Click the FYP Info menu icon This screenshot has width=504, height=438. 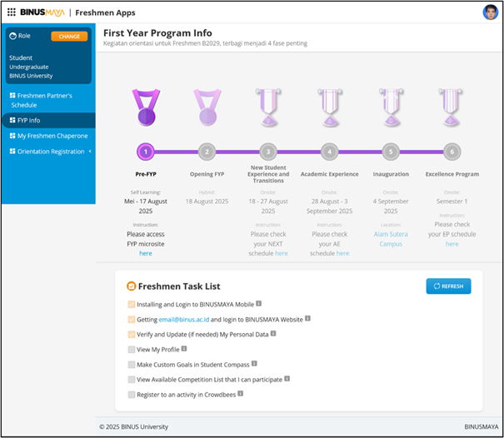point(12,120)
